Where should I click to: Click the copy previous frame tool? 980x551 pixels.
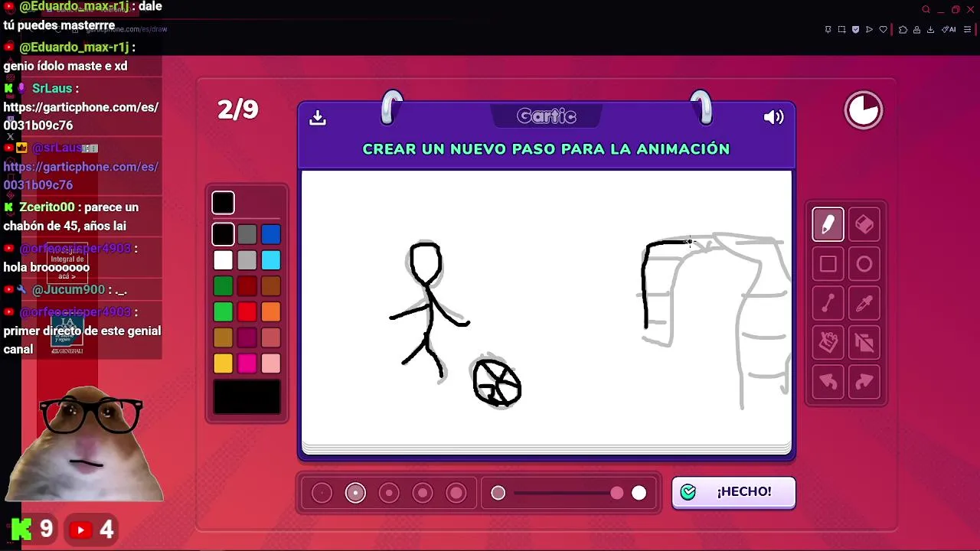[x=828, y=342]
